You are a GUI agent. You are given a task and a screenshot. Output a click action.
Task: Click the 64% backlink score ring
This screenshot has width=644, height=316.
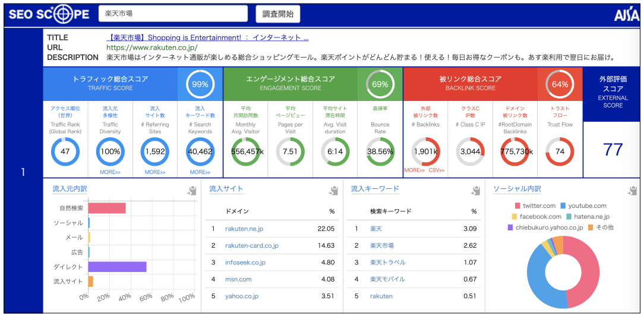(x=560, y=84)
